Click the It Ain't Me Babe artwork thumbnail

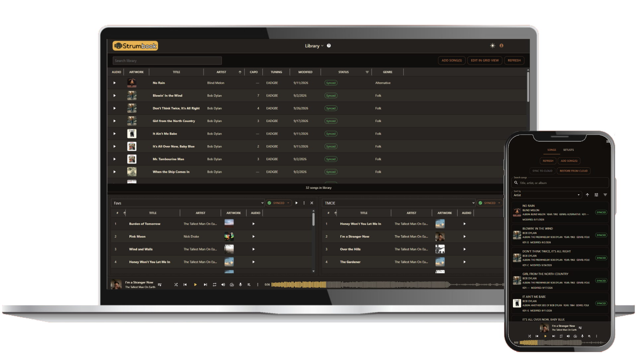[132, 134]
